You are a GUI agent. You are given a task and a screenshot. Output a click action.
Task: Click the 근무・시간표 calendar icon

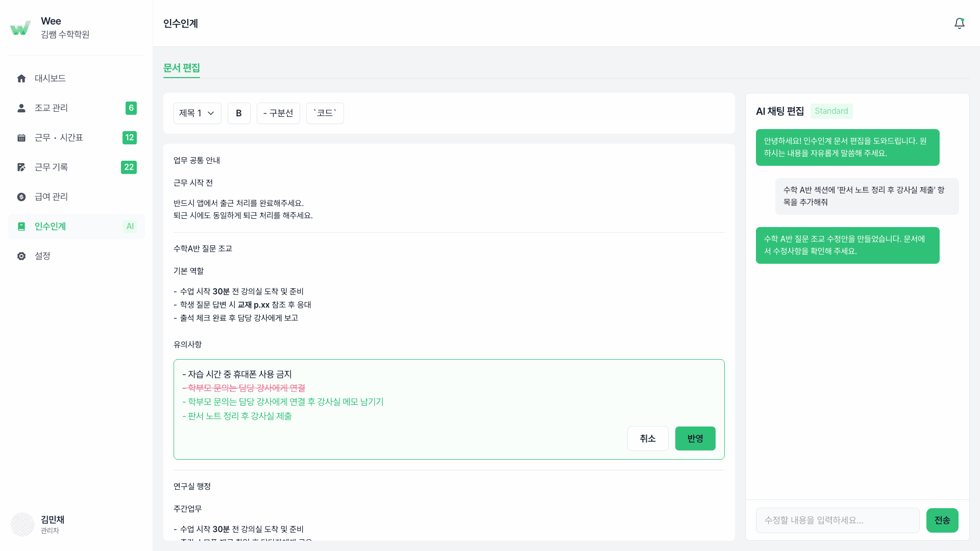tap(21, 138)
